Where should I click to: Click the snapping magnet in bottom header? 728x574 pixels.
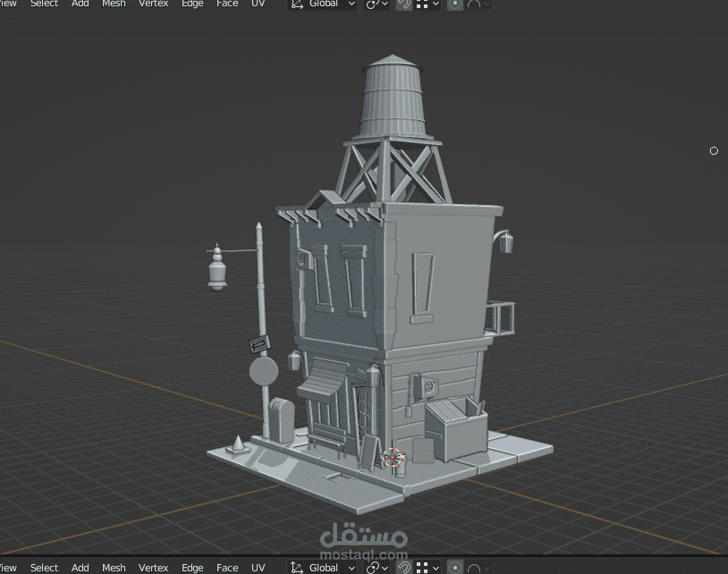[404, 567]
